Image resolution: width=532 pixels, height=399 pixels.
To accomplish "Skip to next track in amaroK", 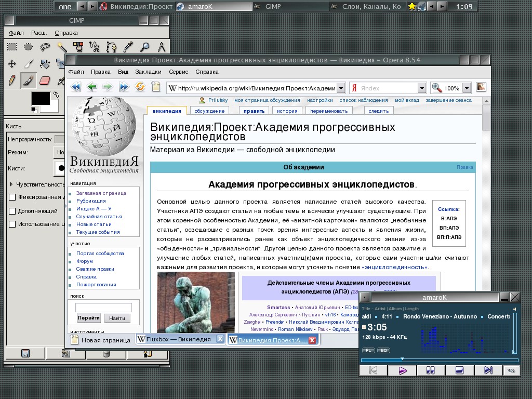I will pyautogui.click(x=488, y=370).
